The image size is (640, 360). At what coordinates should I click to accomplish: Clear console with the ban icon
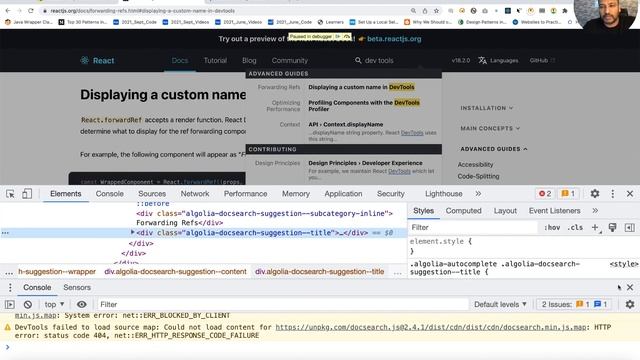pos(28,304)
